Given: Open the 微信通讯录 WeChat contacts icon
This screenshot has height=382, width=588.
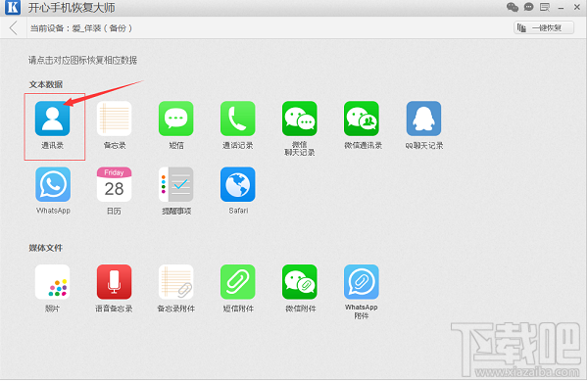Looking at the screenshot, I should (362, 119).
